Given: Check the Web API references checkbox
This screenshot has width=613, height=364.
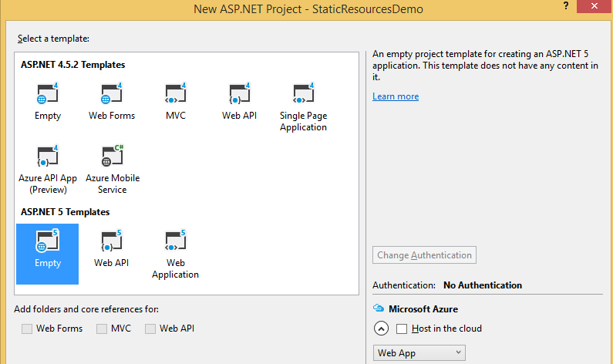Looking at the screenshot, I should tap(150, 329).
